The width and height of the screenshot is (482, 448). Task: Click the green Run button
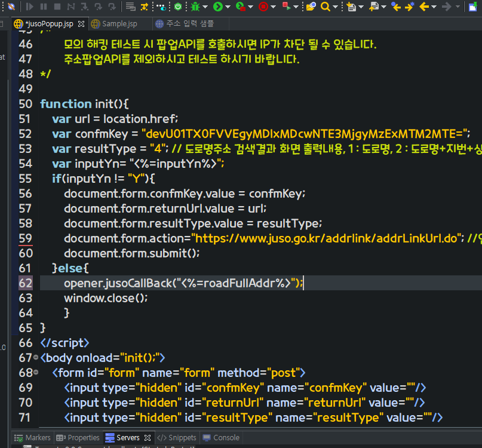click(218, 7)
